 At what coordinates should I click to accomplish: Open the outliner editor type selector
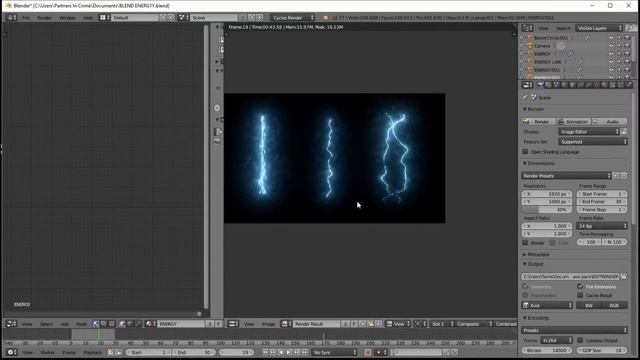(528, 28)
